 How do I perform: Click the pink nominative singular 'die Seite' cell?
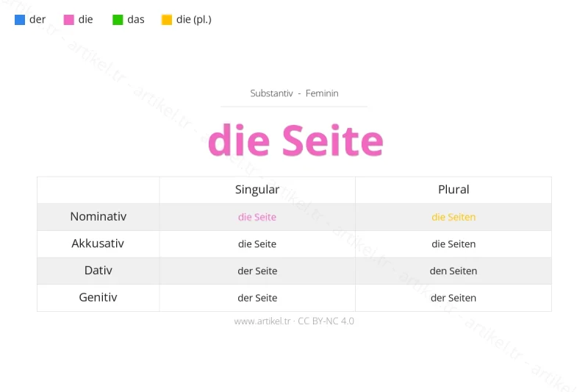[257, 217]
